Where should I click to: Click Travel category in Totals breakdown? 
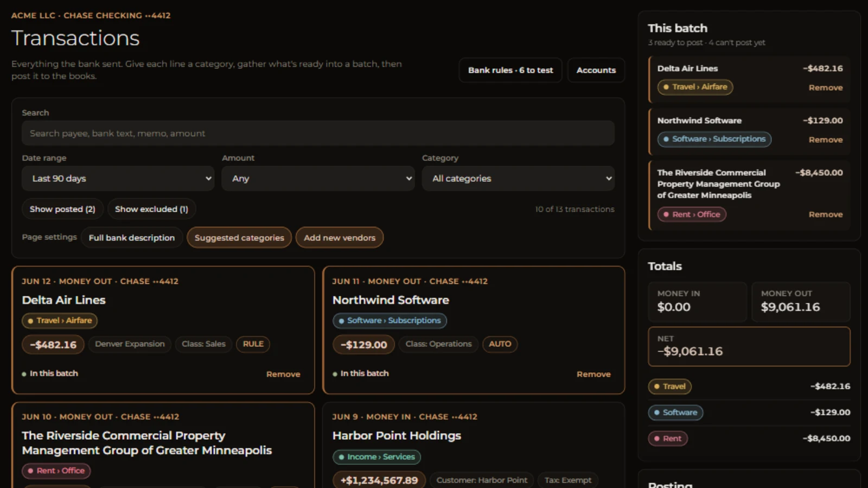point(669,386)
